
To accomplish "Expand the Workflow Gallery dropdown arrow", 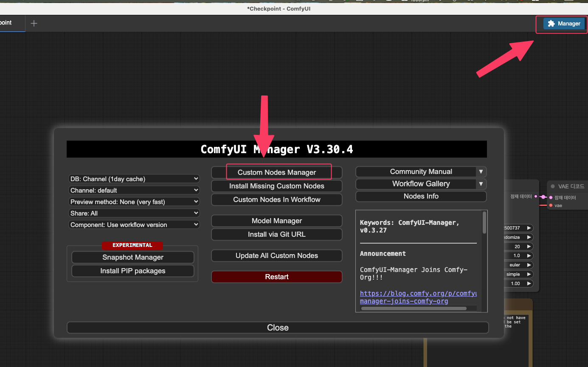I will click(x=481, y=184).
